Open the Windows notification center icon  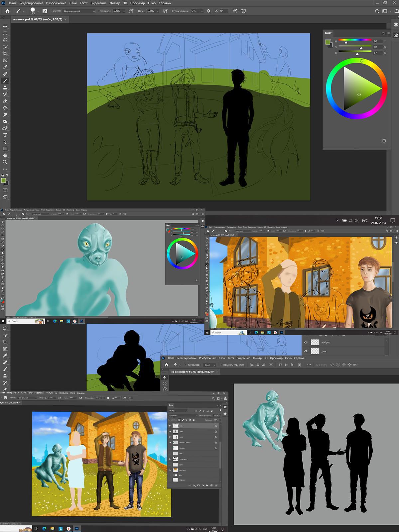click(392, 220)
